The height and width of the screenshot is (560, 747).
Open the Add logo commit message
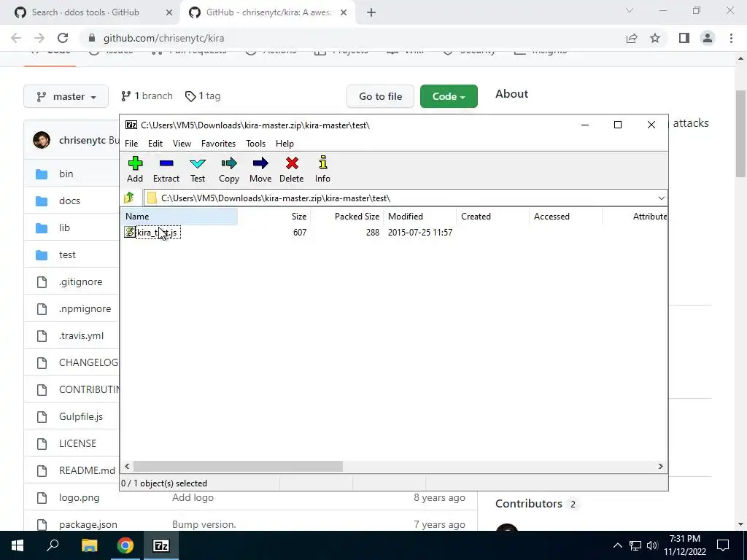193,497
